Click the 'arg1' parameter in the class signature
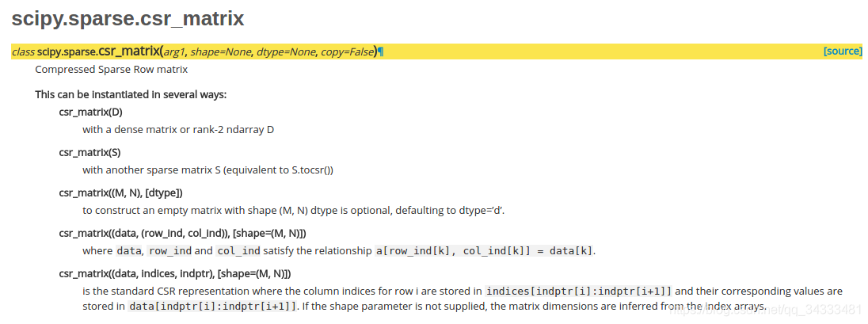Screen dimensions: 868x324 pos(174,52)
